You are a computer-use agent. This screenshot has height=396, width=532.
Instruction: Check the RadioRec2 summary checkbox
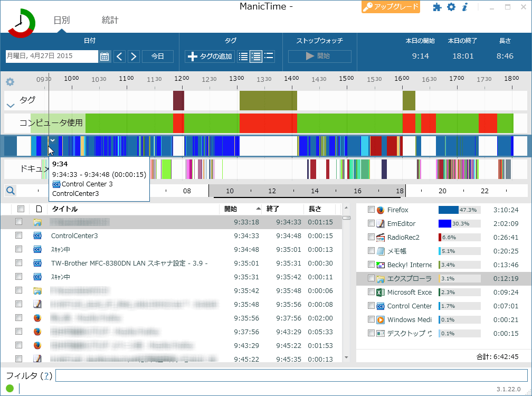point(371,237)
